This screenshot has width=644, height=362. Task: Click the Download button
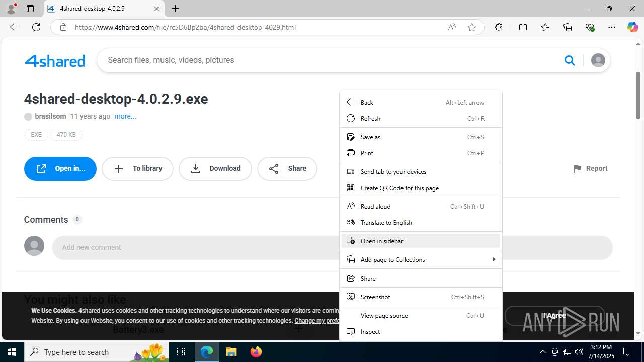pyautogui.click(x=215, y=169)
